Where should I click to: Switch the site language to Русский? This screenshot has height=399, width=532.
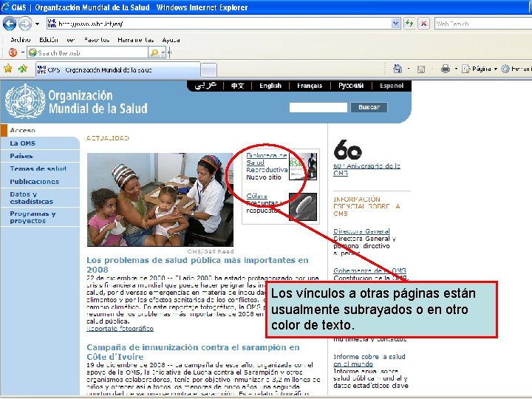click(351, 86)
